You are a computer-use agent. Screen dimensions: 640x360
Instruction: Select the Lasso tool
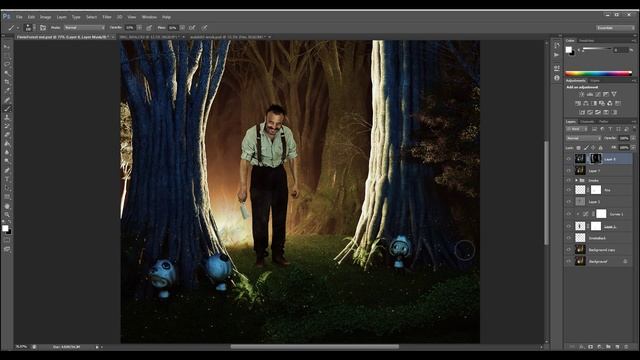tap(7, 64)
